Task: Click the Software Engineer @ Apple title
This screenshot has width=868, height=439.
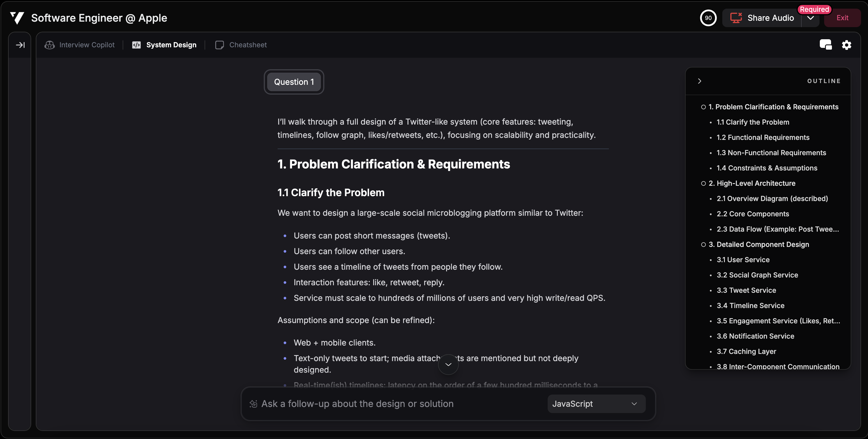Action: 99,18
